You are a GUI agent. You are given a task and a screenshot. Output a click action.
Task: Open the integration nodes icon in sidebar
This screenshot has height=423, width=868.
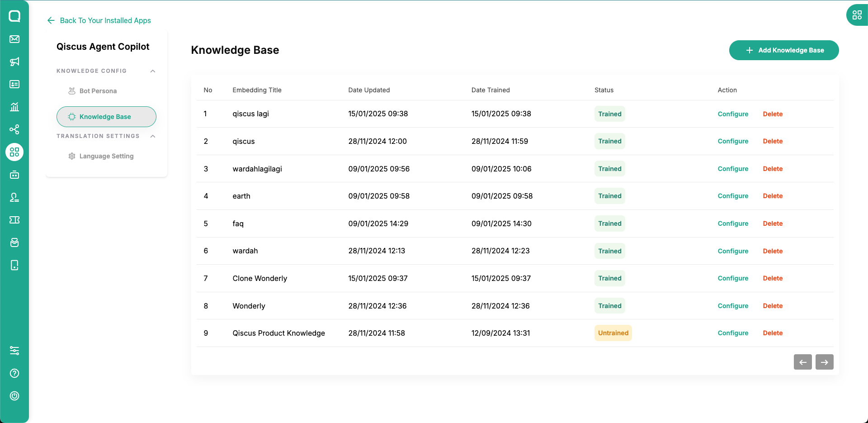(x=14, y=129)
